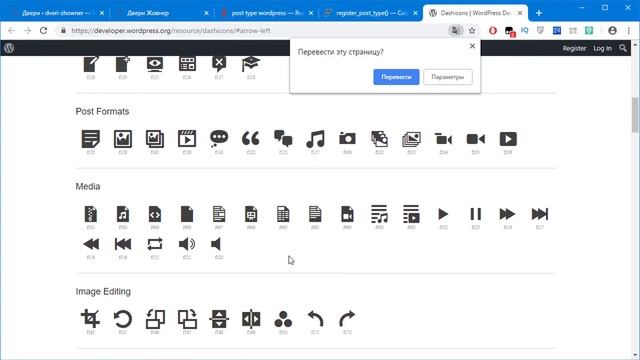Switch to 'post type wordpress' tab
640x360 pixels.
[x=267, y=13]
